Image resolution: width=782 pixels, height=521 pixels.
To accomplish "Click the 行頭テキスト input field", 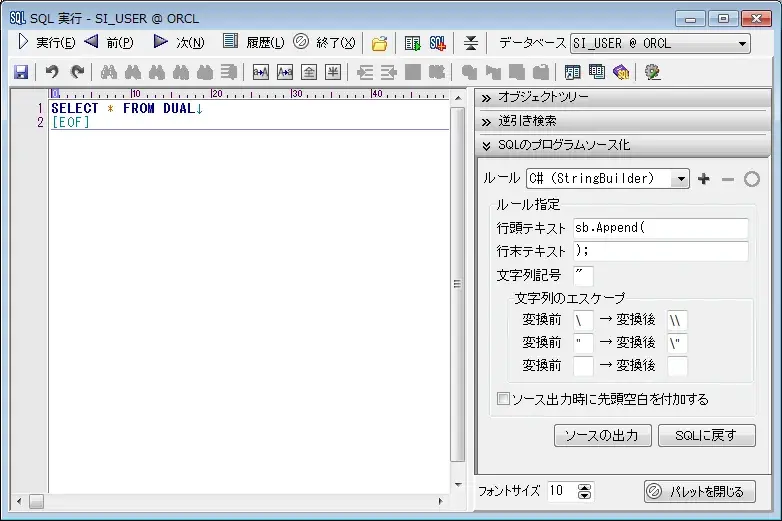I will pos(661,228).
